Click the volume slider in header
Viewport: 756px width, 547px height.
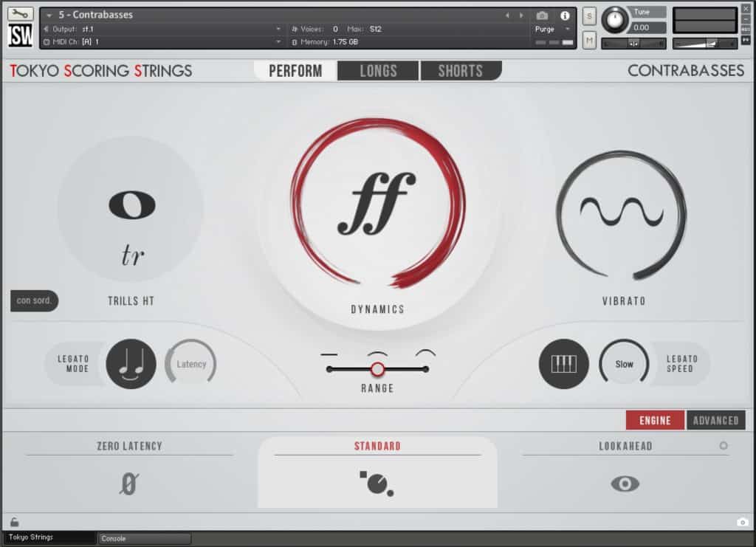704,44
